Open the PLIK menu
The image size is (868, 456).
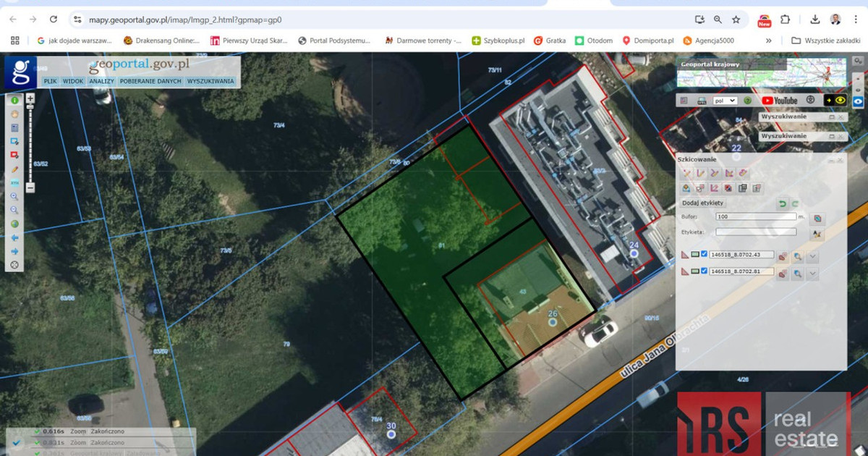click(x=50, y=81)
